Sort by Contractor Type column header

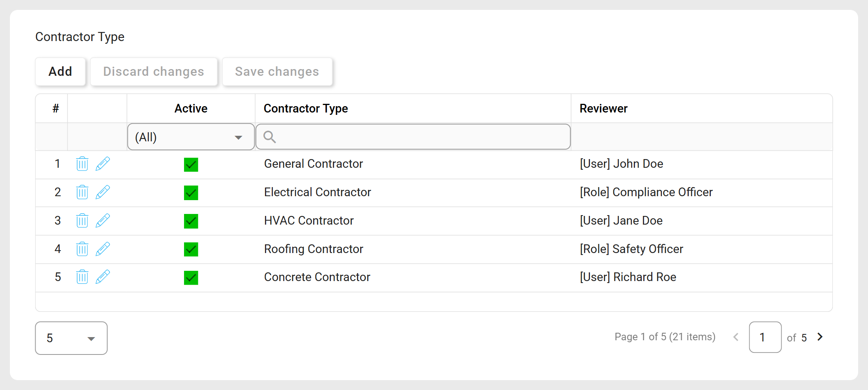point(306,109)
